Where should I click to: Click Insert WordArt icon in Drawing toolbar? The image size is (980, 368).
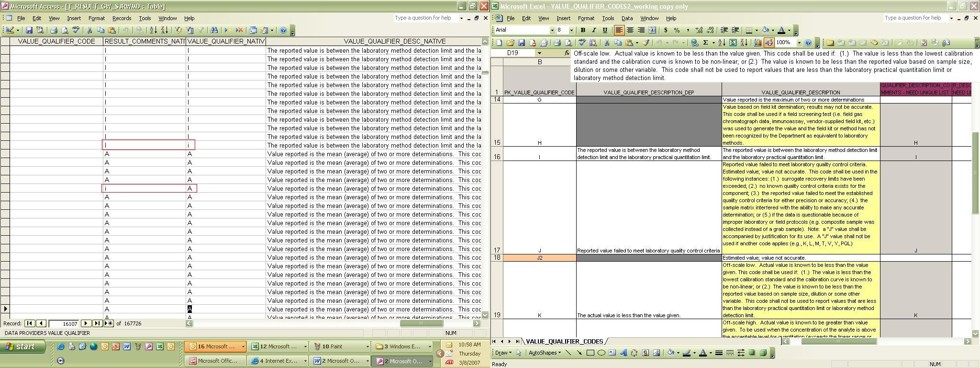pos(624,353)
